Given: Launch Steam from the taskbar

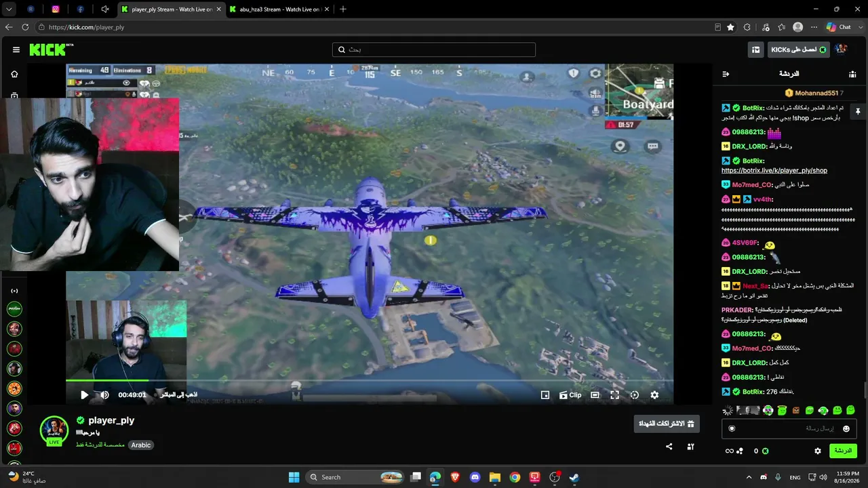Looking at the screenshot, I should pyautogui.click(x=574, y=477).
